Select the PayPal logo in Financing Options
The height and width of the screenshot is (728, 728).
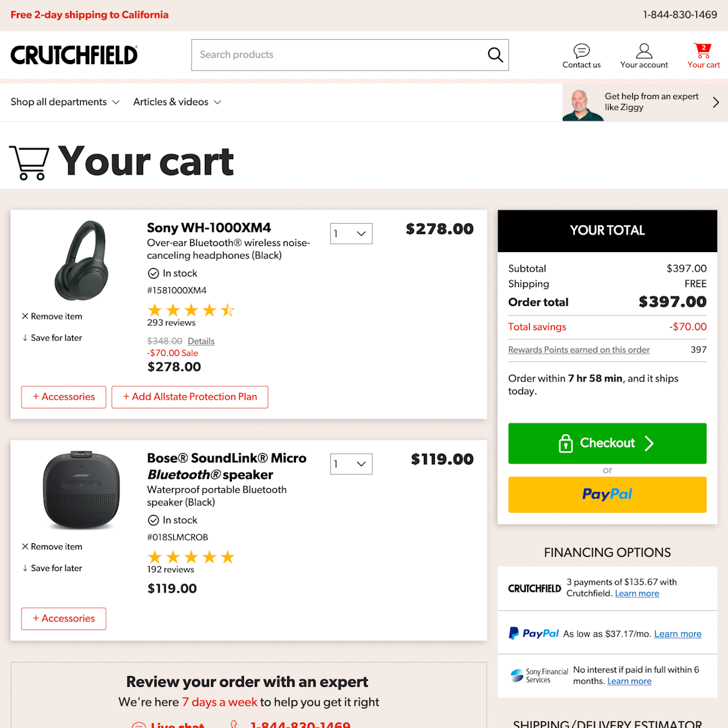(x=533, y=633)
